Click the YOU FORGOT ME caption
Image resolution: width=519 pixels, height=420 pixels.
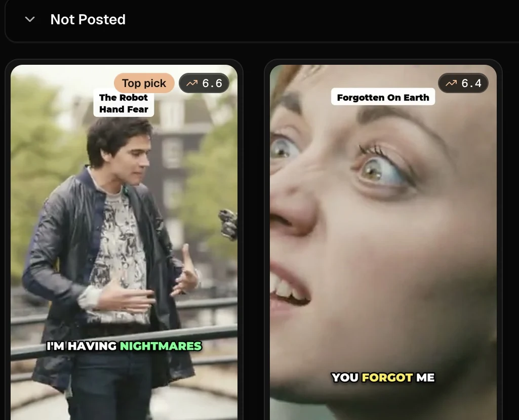click(x=383, y=377)
